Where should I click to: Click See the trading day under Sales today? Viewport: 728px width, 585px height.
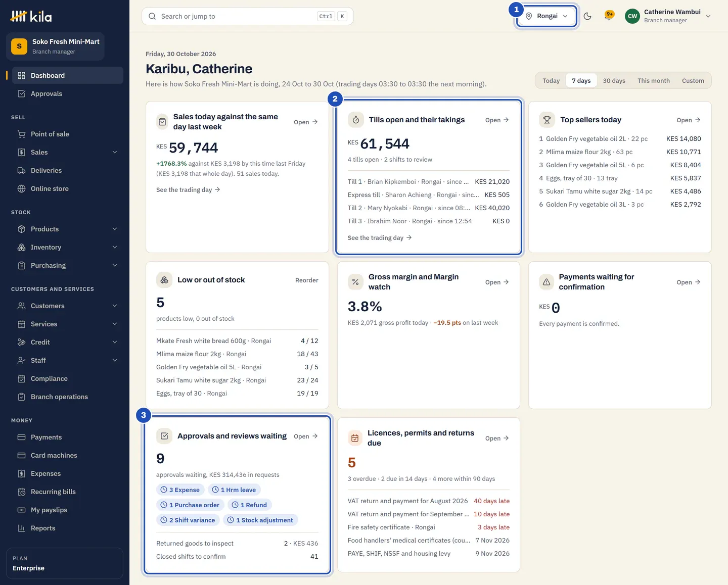[188, 190]
